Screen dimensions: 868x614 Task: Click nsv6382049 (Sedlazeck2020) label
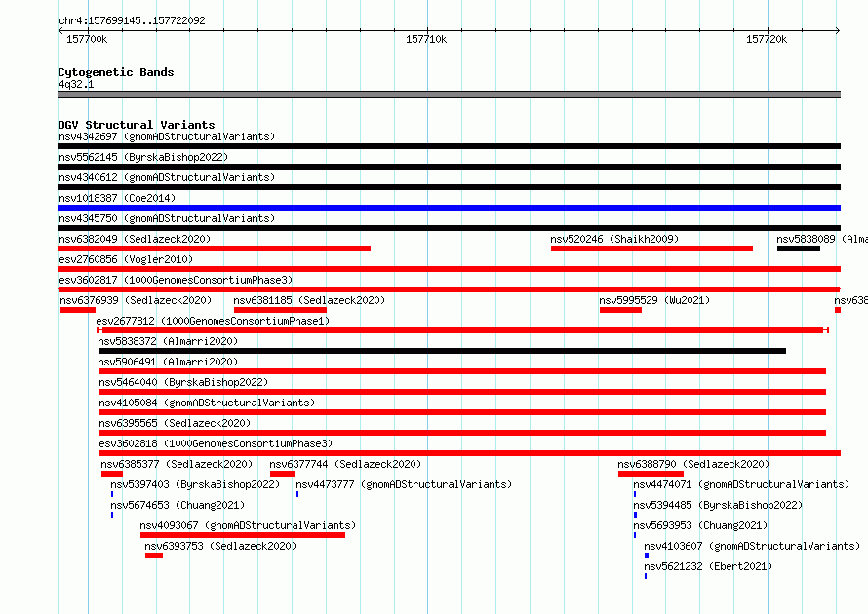coord(135,239)
